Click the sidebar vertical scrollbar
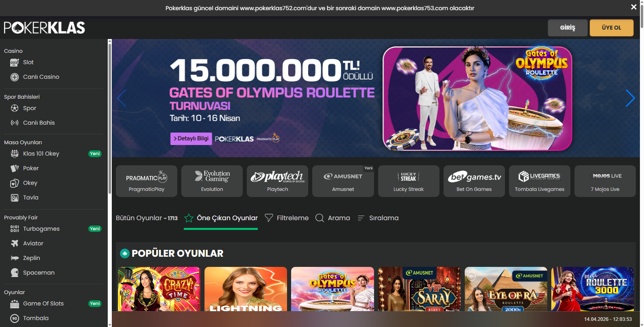 [110, 119]
